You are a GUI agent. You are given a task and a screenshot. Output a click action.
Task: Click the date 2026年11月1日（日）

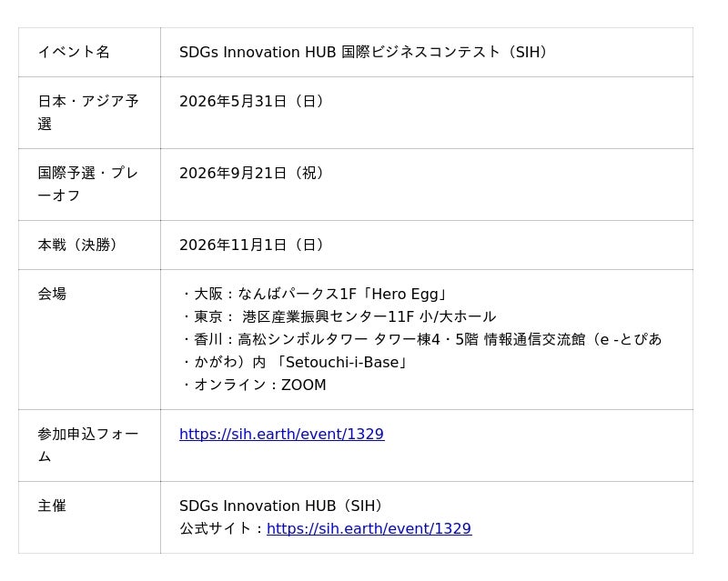tap(253, 245)
